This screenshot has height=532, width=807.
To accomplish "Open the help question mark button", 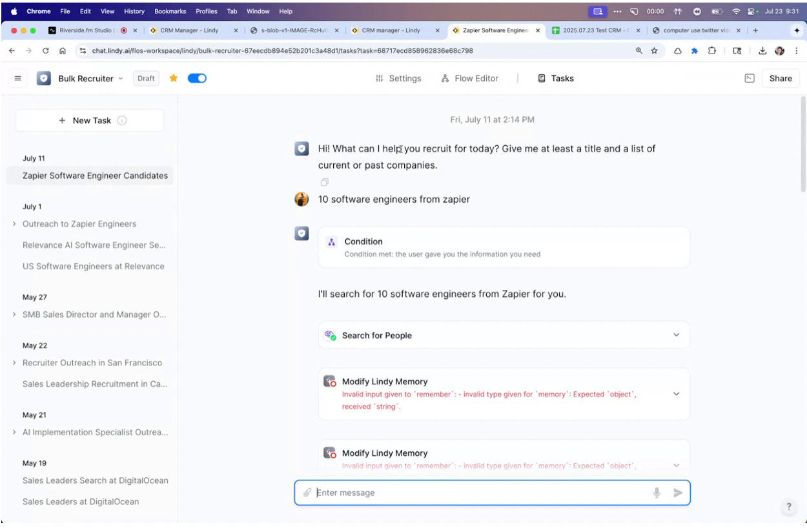I will [788, 507].
